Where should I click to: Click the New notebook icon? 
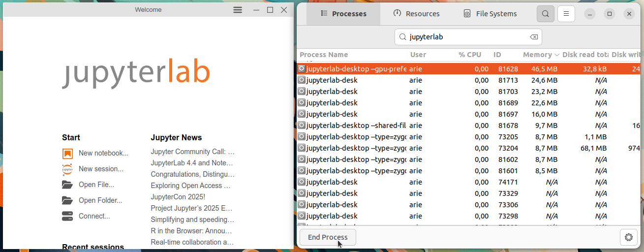tap(67, 154)
